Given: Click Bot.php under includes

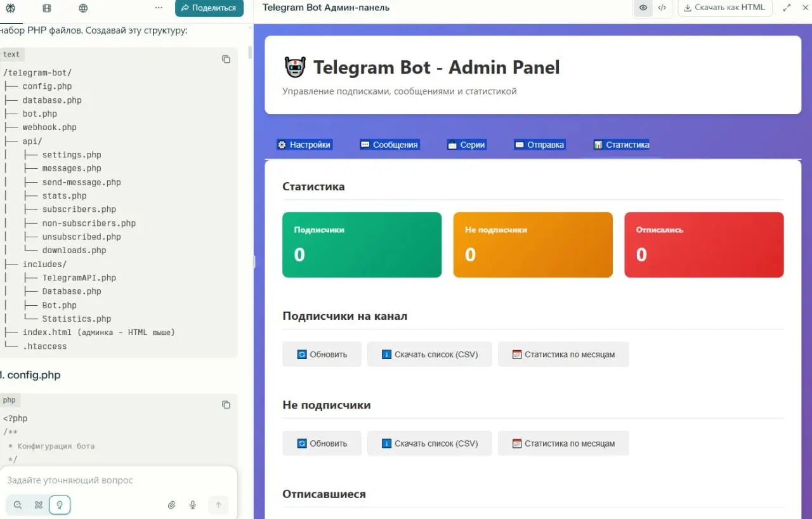Looking at the screenshot, I should click(x=60, y=306).
